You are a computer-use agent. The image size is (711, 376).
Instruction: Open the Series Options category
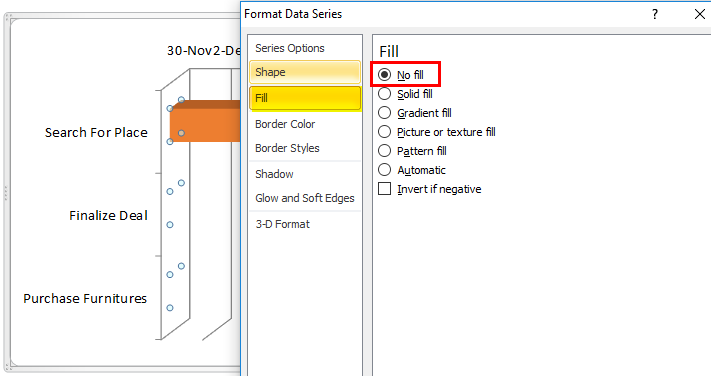point(305,48)
